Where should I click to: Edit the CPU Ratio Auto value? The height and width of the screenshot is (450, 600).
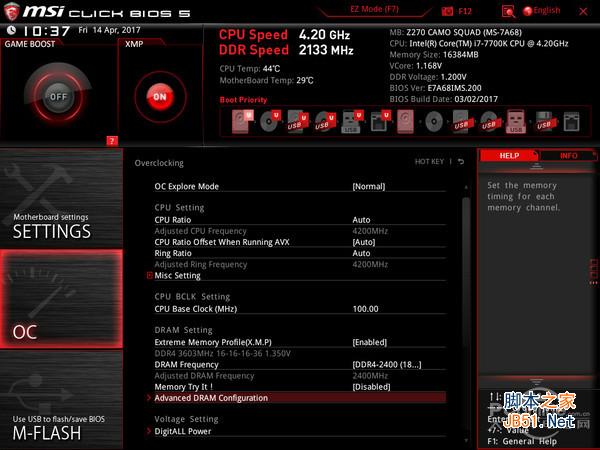[x=361, y=220]
